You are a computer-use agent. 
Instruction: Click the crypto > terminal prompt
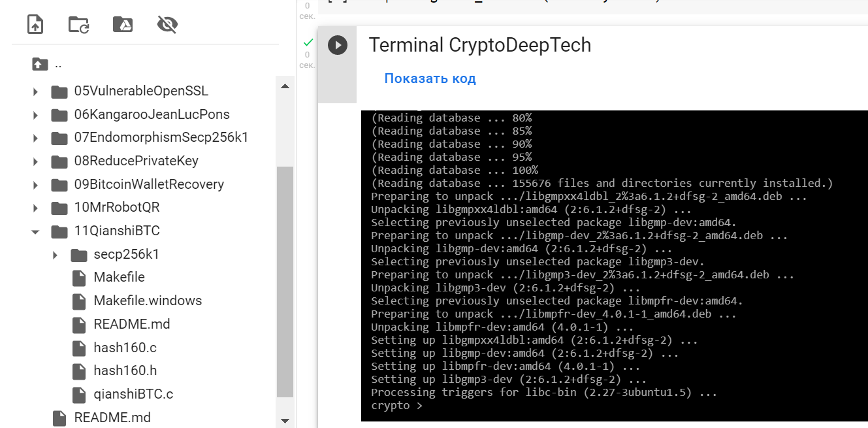click(396, 406)
